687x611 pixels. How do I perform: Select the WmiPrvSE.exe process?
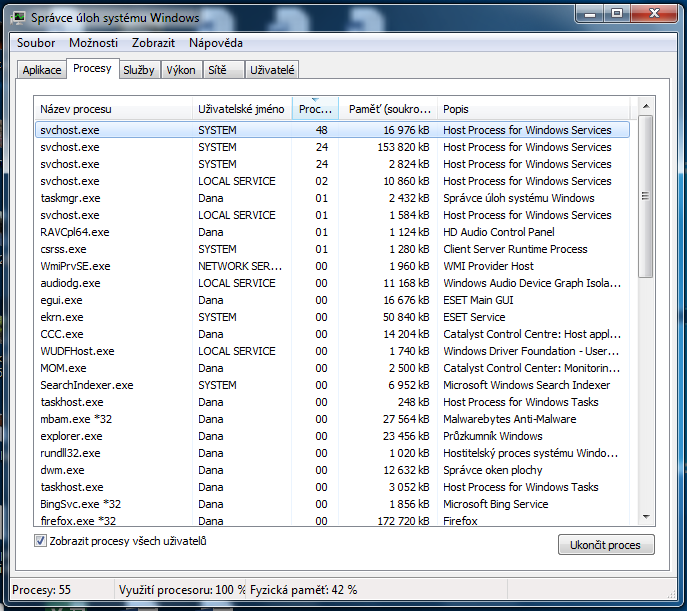pos(332,266)
